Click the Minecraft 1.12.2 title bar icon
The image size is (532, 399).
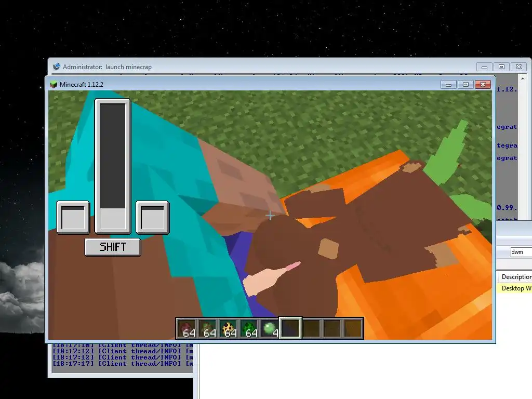point(54,85)
